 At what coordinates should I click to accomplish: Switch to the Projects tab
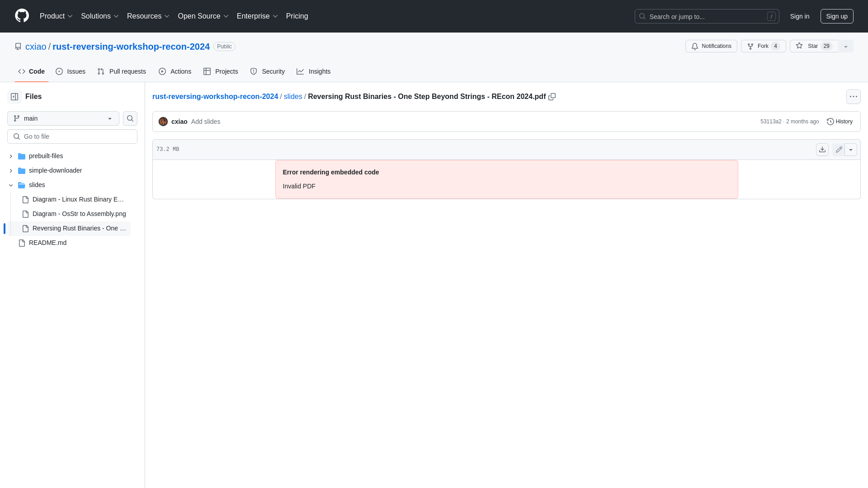[221, 71]
